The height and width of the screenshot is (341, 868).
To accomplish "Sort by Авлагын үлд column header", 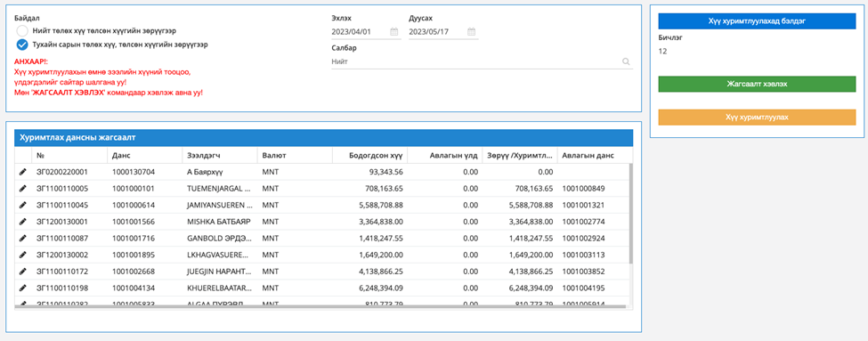I will coord(444,155).
